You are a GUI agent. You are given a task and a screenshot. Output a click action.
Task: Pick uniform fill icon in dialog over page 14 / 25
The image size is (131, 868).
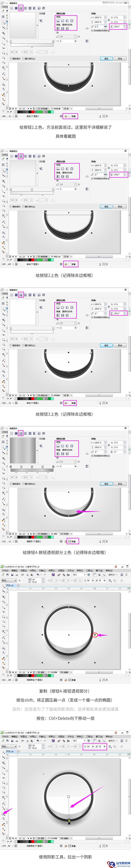16,156
